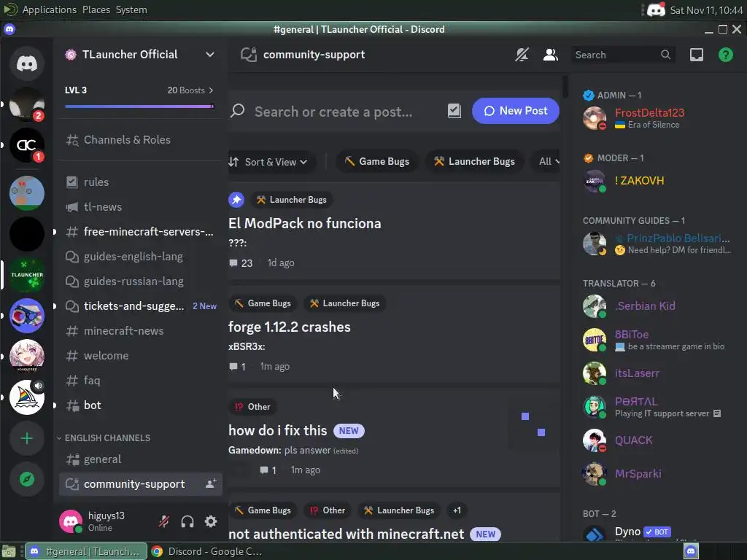Viewport: 747px width, 560px height.
Task: Open guides-english-lang channel
Action: pos(140,257)
